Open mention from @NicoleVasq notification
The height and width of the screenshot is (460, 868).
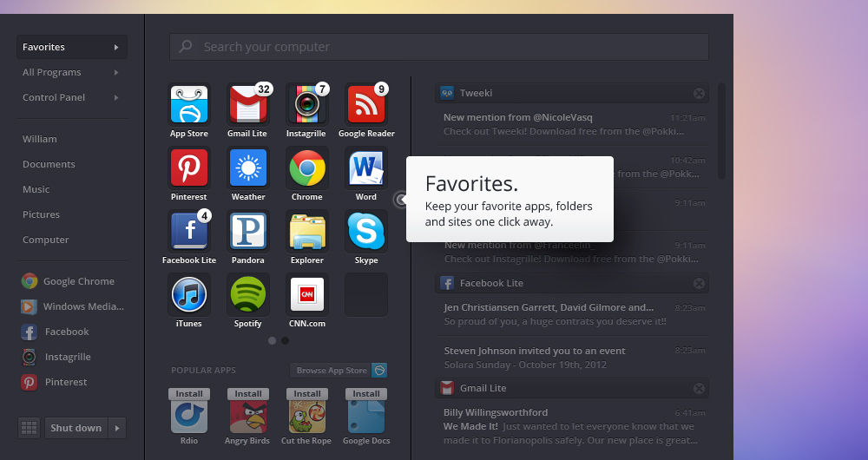pos(572,125)
